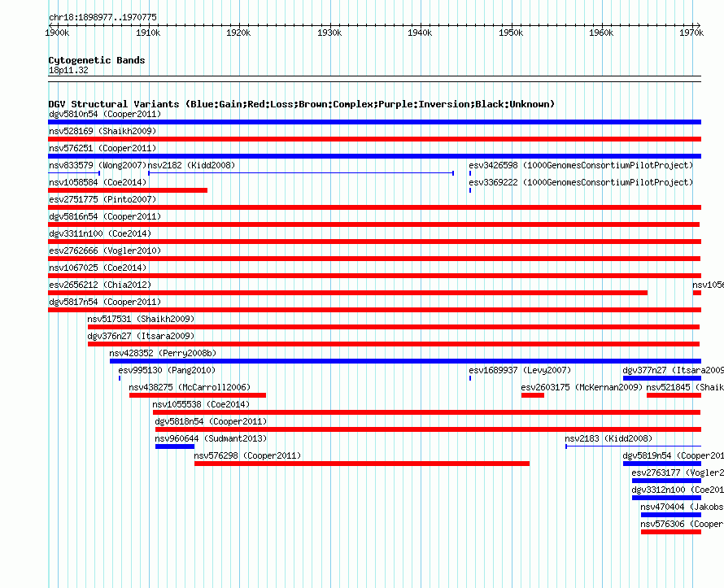Click the 1920k ruler tick label
Viewport: 724px width, 588px height.
click(x=238, y=33)
